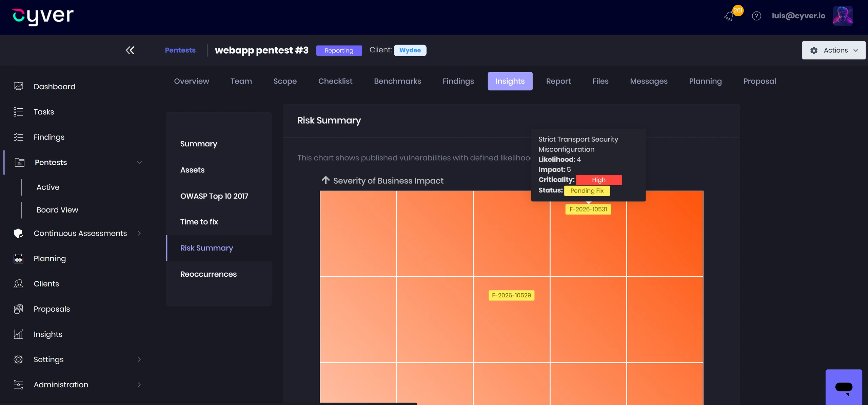Select Reoccurrences section
Image resolution: width=868 pixels, height=405 pixels.
click(219, 274)
